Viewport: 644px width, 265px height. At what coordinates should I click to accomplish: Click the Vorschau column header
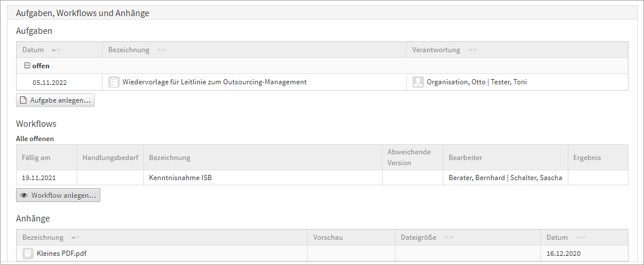[328, 237]
